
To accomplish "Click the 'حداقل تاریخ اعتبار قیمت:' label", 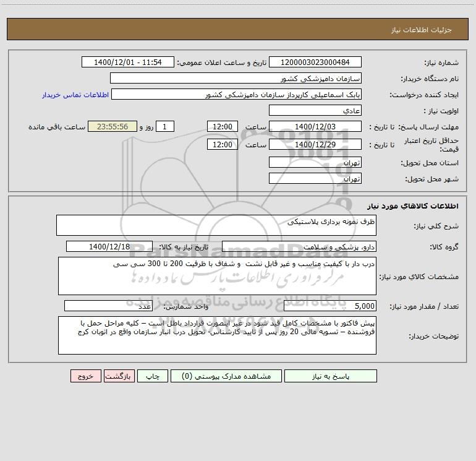I will (431, 145).
